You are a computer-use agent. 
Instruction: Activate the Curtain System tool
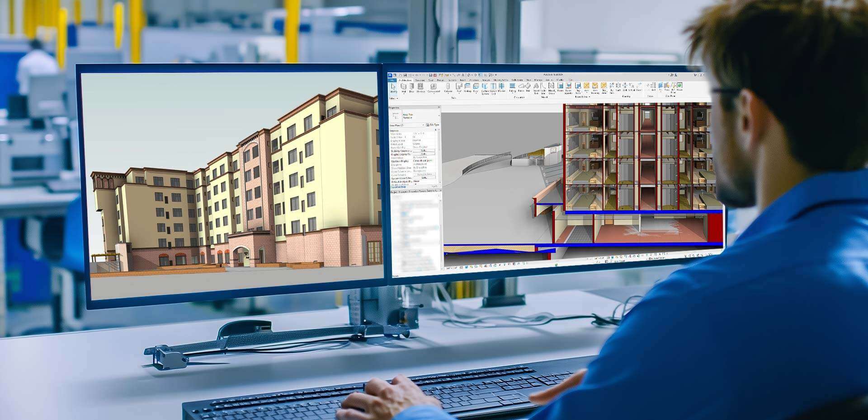(x=485, y=89)
